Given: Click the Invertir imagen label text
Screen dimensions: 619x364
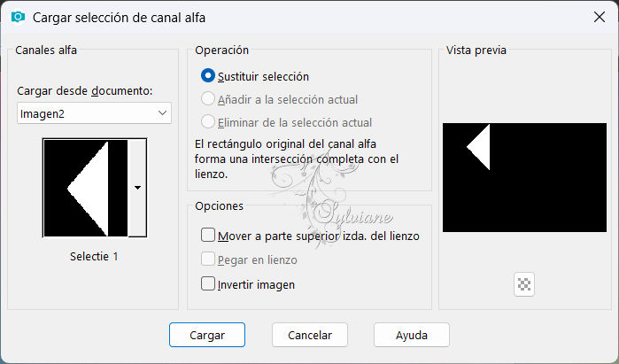Looking at the screenshot, I should click(256, 284).
